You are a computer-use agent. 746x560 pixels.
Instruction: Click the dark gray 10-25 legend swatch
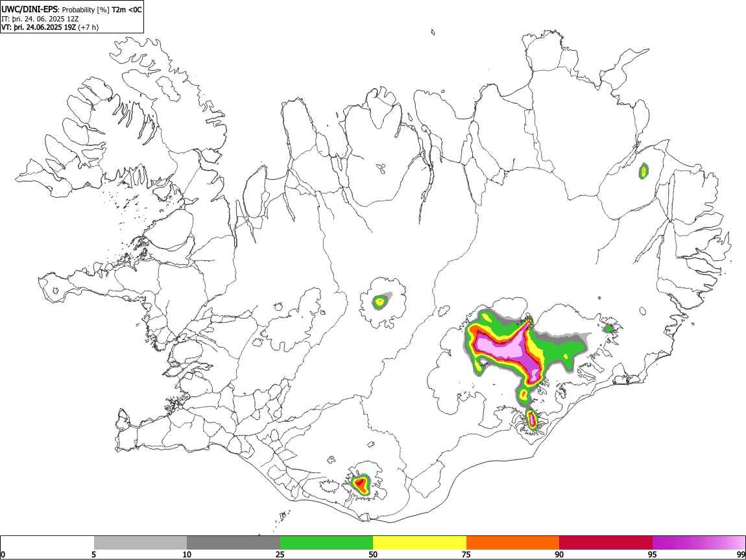tap(234, 542)
